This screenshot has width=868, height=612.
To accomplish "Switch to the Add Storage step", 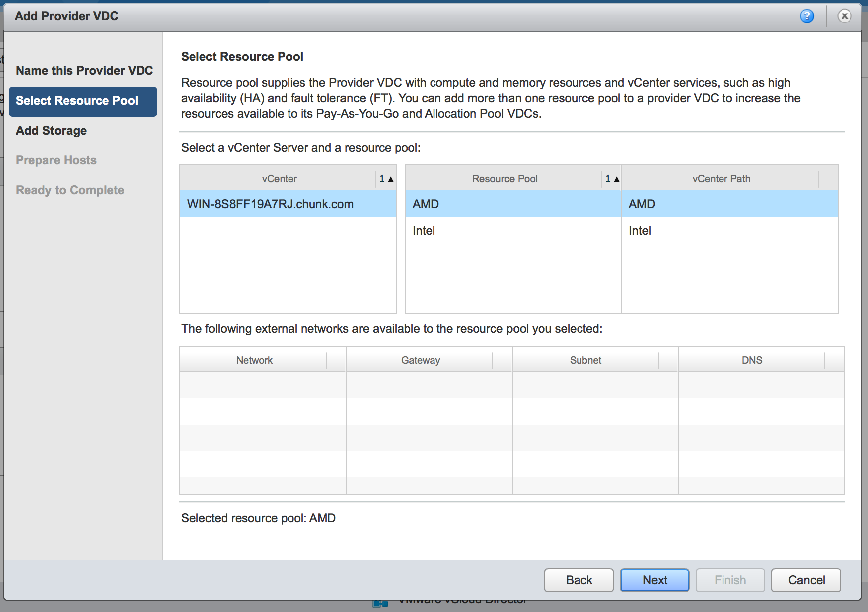I will 51,131.
